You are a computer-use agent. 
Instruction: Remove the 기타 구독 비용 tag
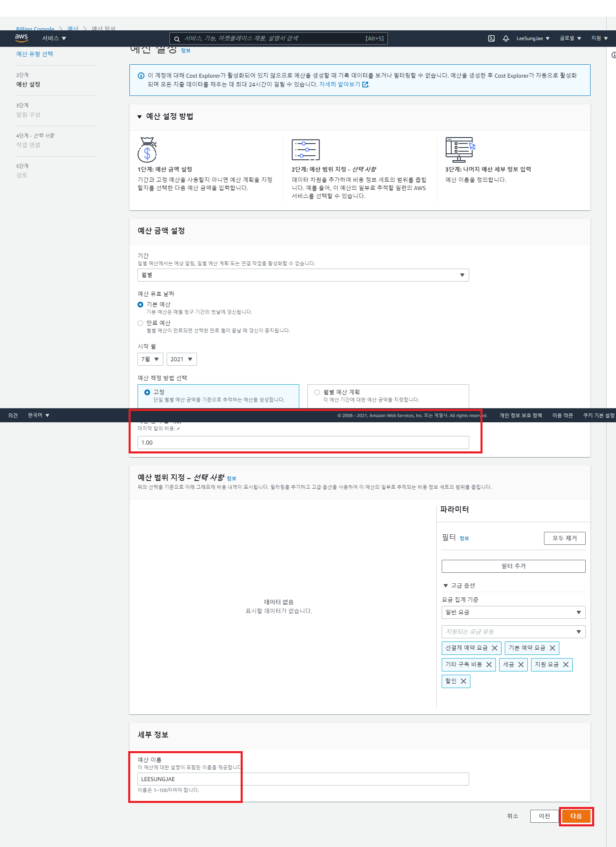point(489,665)
